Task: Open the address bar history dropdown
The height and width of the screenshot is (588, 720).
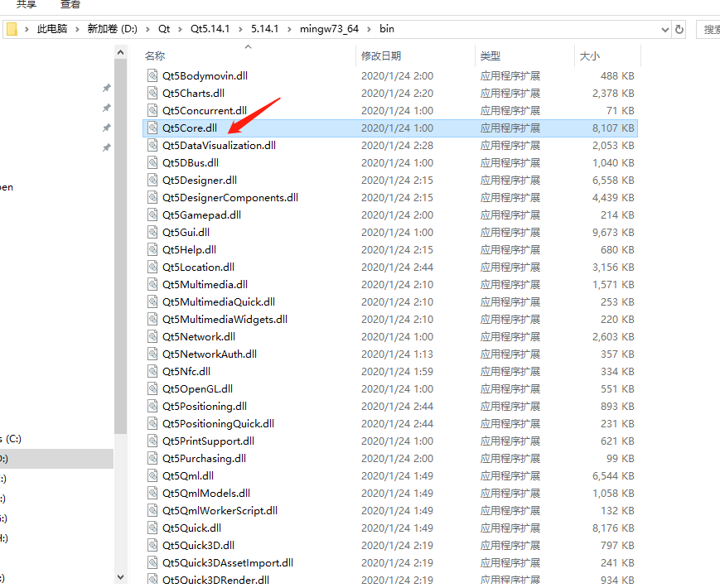Action: point(664,28)
